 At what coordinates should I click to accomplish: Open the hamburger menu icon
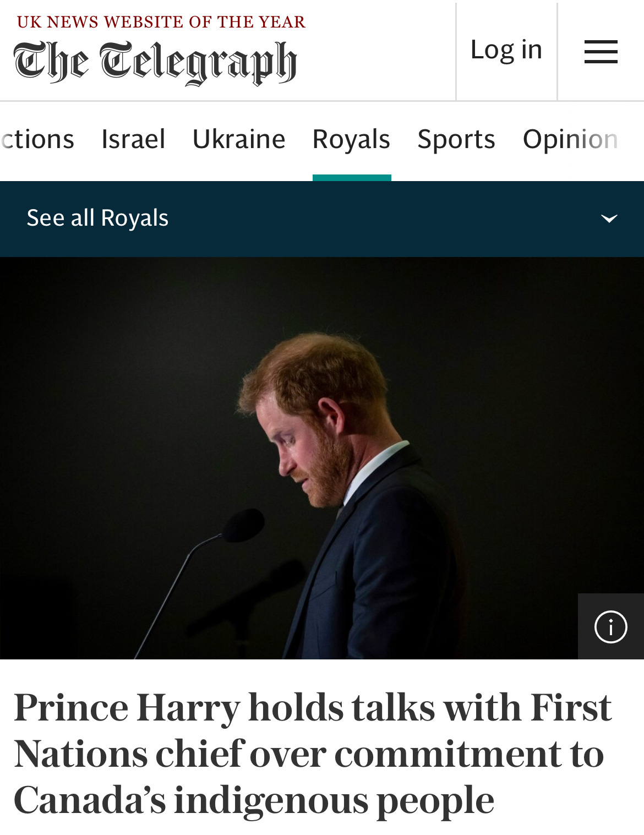coord(601,52)
